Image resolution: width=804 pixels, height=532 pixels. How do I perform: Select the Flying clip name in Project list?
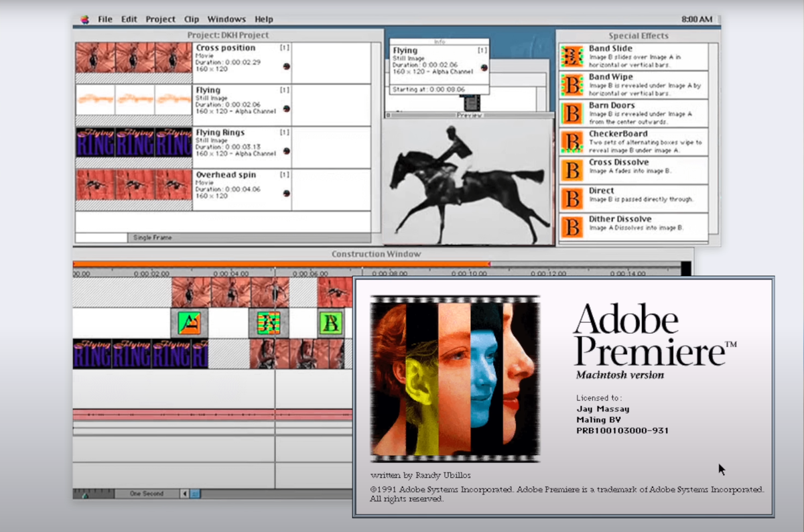tap(208, 90)
